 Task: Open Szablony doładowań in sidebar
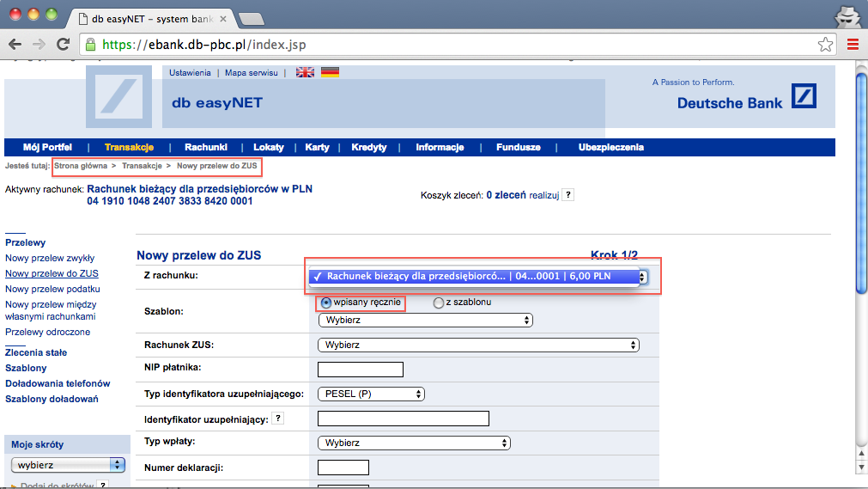pyautogui.click(x=52, y=399)
